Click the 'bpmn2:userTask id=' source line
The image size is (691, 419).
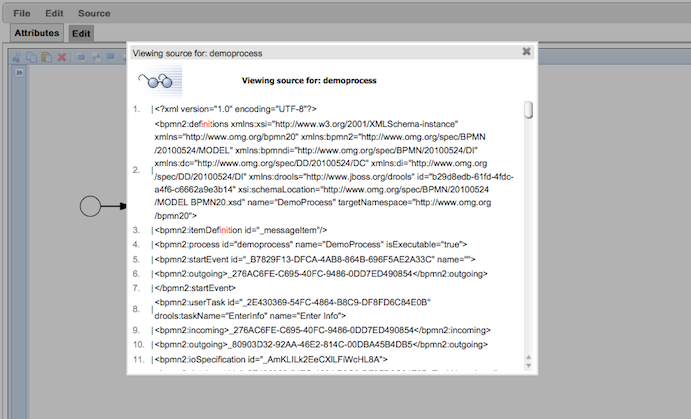(x=292, y=309)
